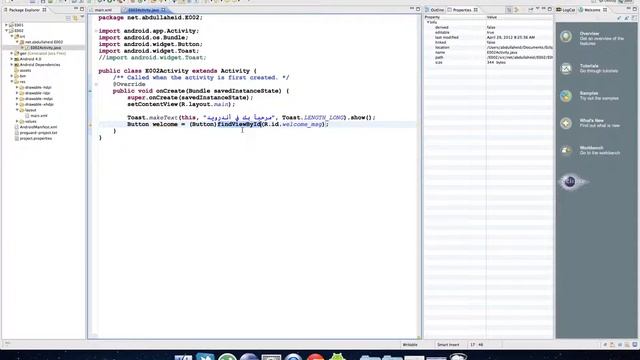
Task: Open the Samples globe icon
Action: (x=566, y=96)
